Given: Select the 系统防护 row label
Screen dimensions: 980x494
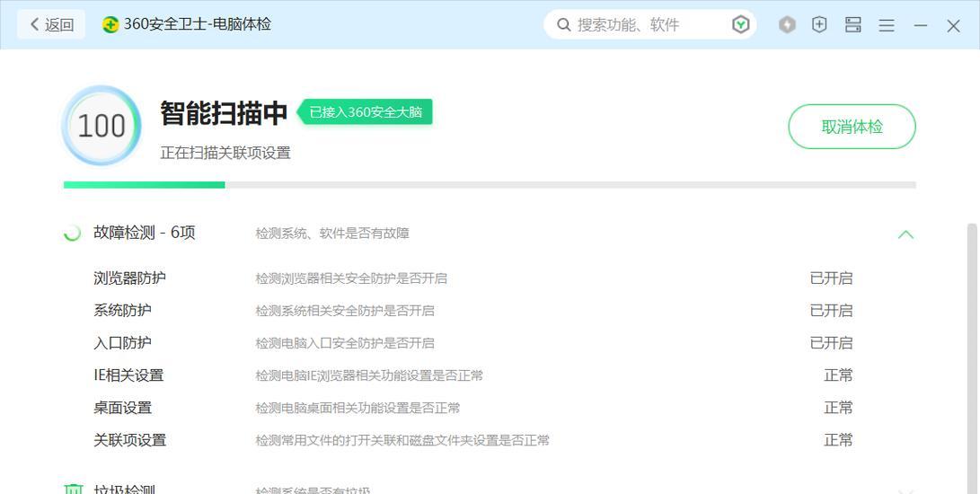Looking at the screenshot, I should pos(122,310).
